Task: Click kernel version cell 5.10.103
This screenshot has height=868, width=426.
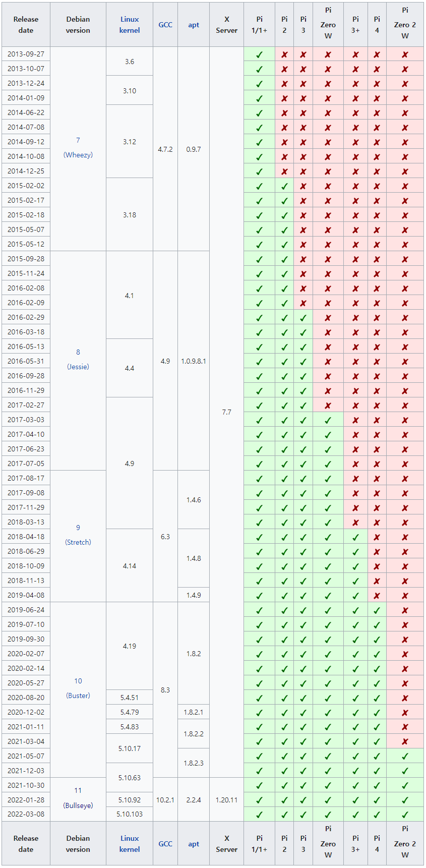Action: [130, 815]
